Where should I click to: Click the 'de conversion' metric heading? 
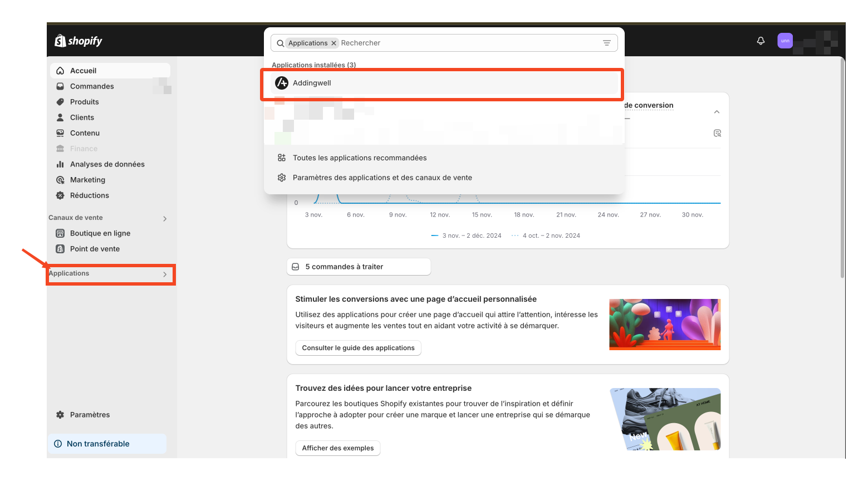click(x=649, y=105)
